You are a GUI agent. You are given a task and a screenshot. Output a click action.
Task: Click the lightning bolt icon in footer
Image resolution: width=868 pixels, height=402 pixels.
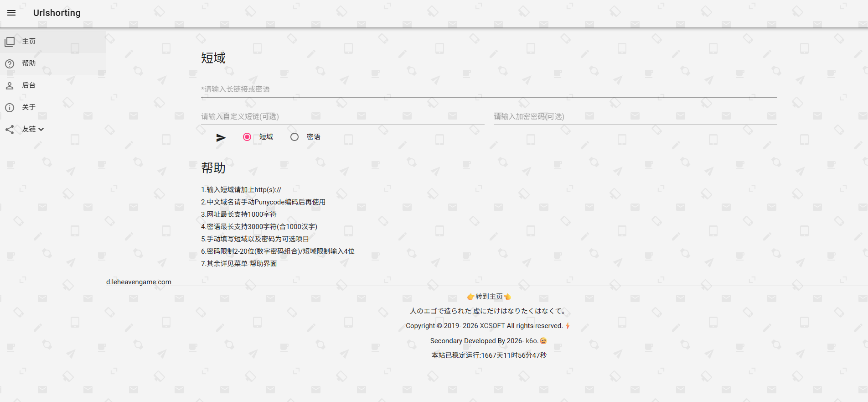coord(568,326)
